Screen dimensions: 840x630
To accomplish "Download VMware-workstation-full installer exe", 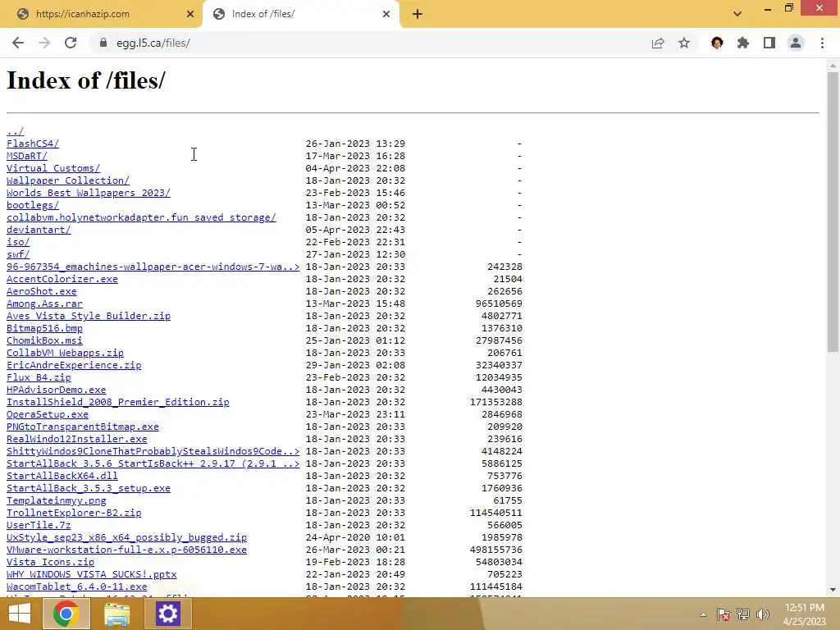I will click(126, 550).
